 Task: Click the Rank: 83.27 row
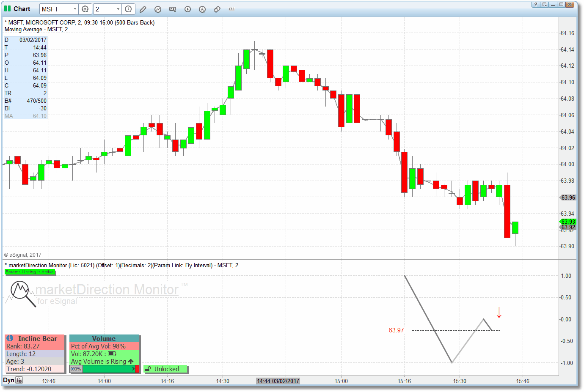pos(35,346)
